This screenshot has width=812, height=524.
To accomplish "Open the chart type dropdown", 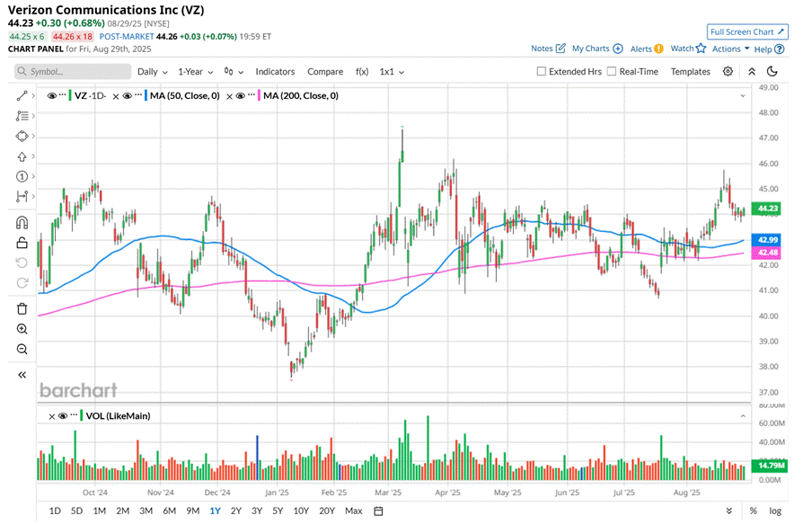I will pyautogui.click(x=234, y=72).
